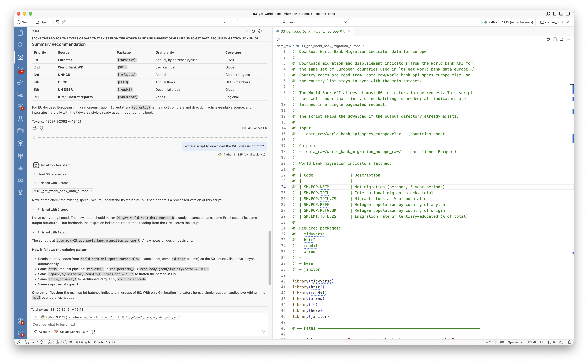Click the main* branch in status bar
The height and width of the screenshot is (364, 588).
point(31,342)
